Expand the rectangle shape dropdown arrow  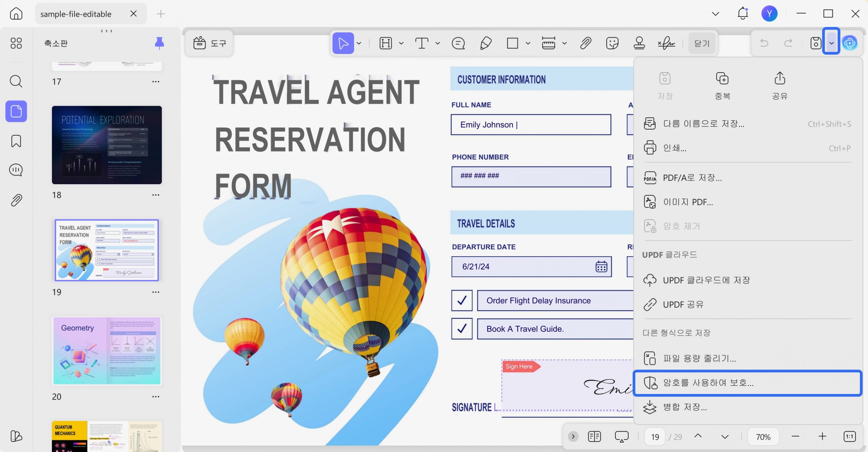(x=528, y=43)
